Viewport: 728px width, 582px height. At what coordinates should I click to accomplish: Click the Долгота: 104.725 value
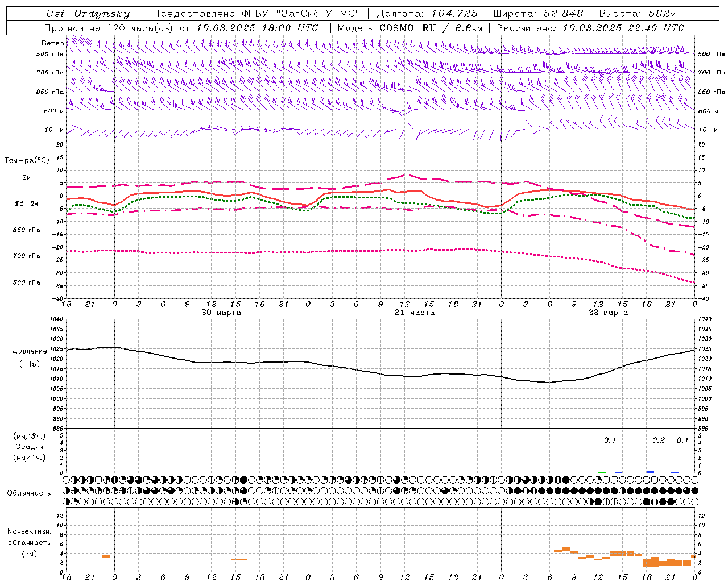click(x=427, y=14)
